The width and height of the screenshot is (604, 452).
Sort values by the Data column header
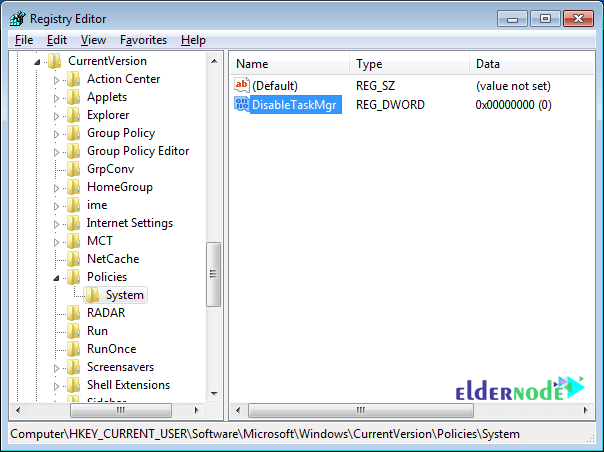(x=532, y=64)
